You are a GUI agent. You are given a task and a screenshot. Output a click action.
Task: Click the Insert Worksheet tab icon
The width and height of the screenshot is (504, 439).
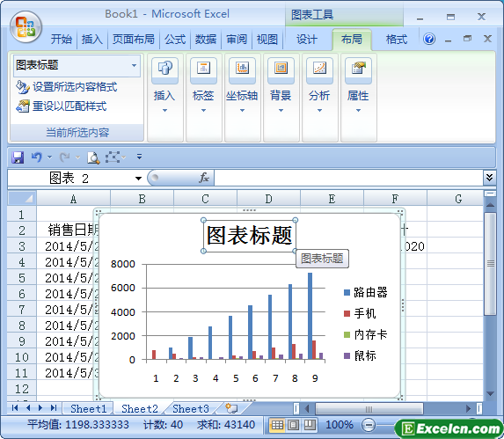pyautogui.click(x=231, y=408)
